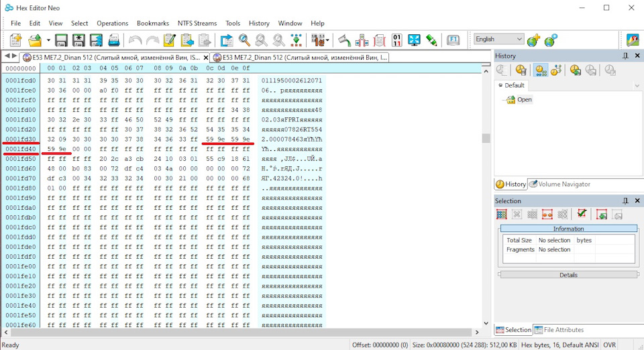Click the Save As icon with asterisk
Viewport: 644px width, 350px height.
pyautogui.click(x=78, y=40)
